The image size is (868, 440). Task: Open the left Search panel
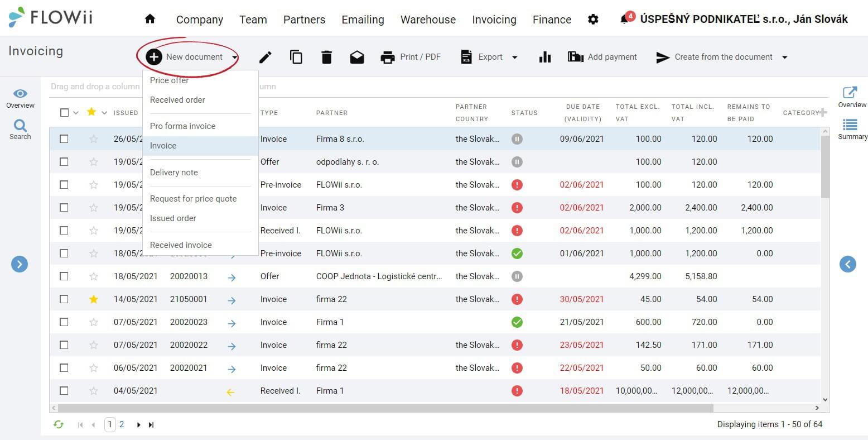[20, 130]
